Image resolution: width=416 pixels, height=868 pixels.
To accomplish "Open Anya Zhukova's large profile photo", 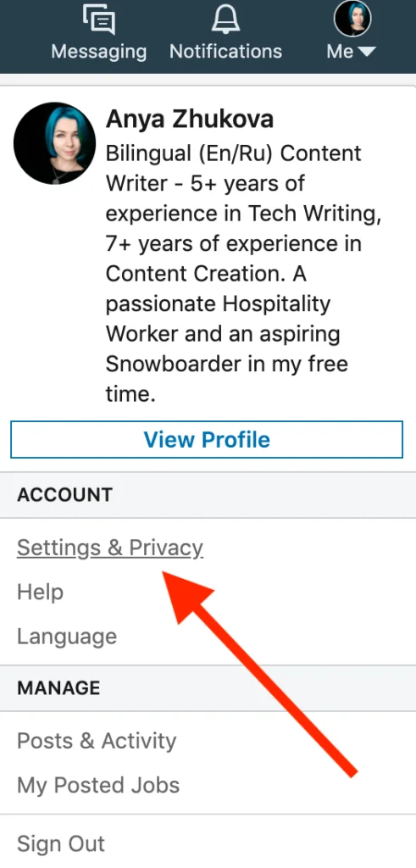I will click(54, 142).
